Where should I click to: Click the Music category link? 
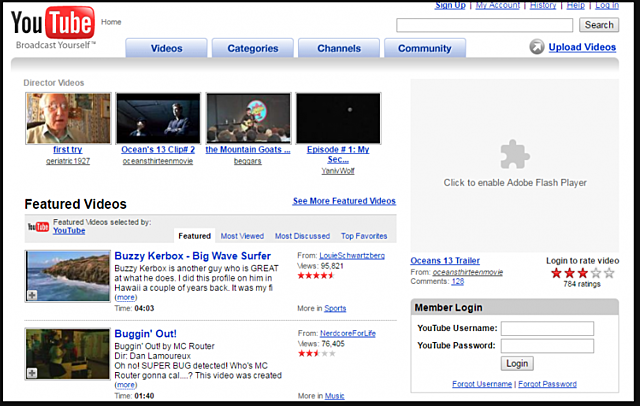(x=334, y=396)
